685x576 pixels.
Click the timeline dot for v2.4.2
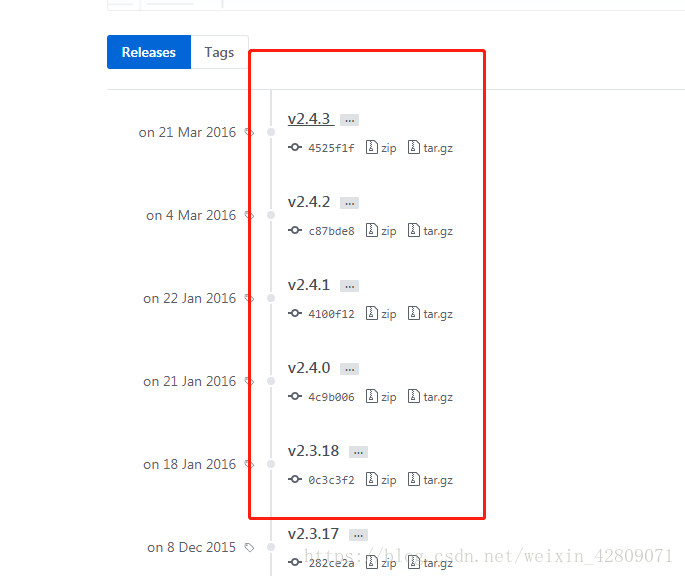coord(271,215)
